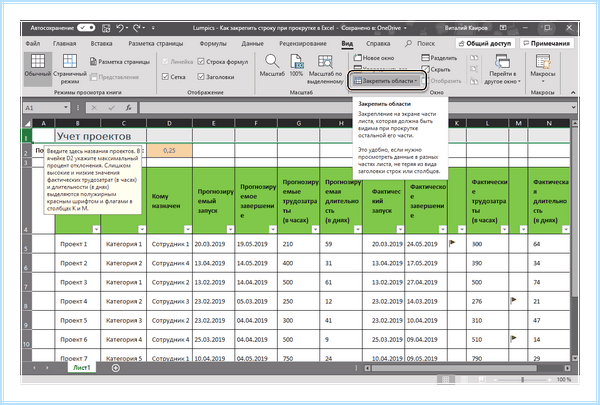Click the flag icon in Проект 1 row
The width and height of the screenshot is (600, 405).
(x=452, y=242)
